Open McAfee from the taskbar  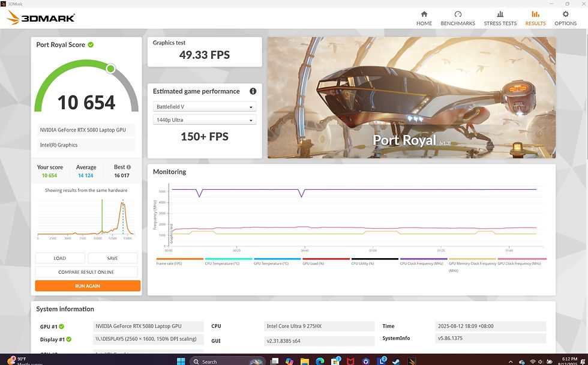coord(350,361)
